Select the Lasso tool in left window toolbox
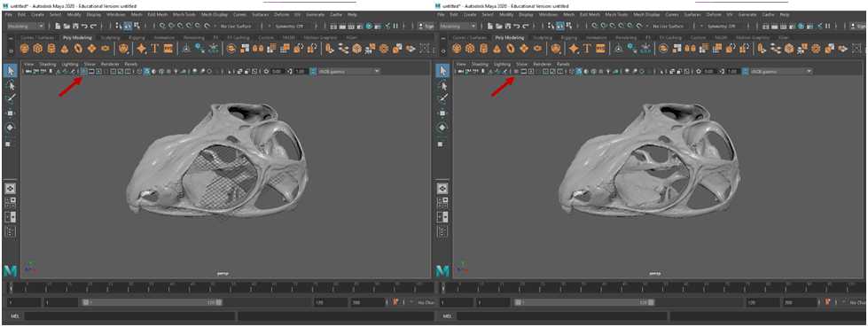 tap(10, 86)
